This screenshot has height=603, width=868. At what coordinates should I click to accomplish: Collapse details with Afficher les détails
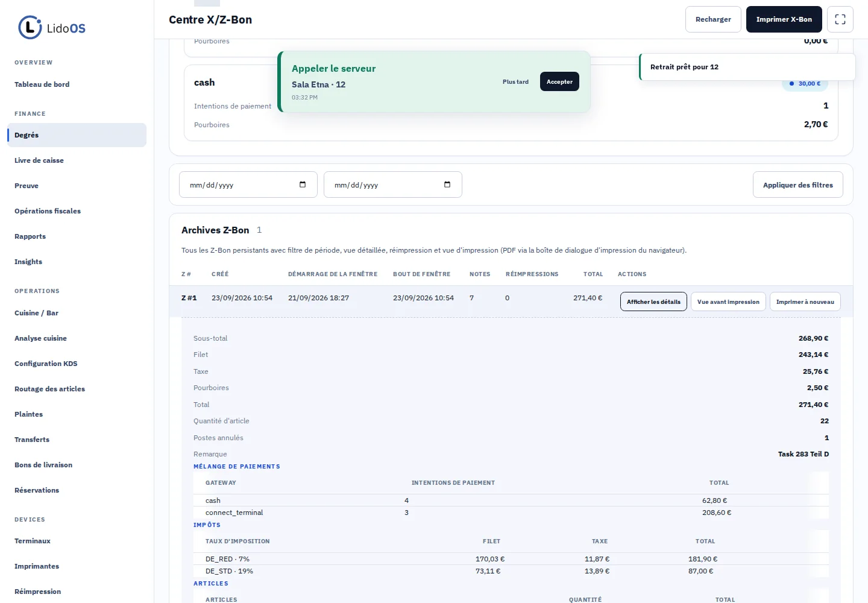[653, 301]
